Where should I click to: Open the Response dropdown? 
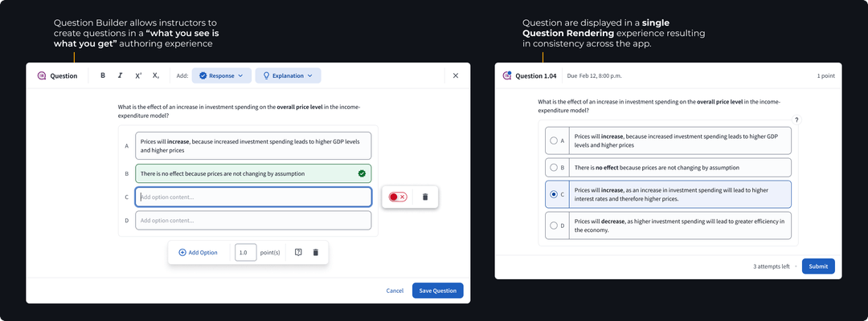[222, 75]
